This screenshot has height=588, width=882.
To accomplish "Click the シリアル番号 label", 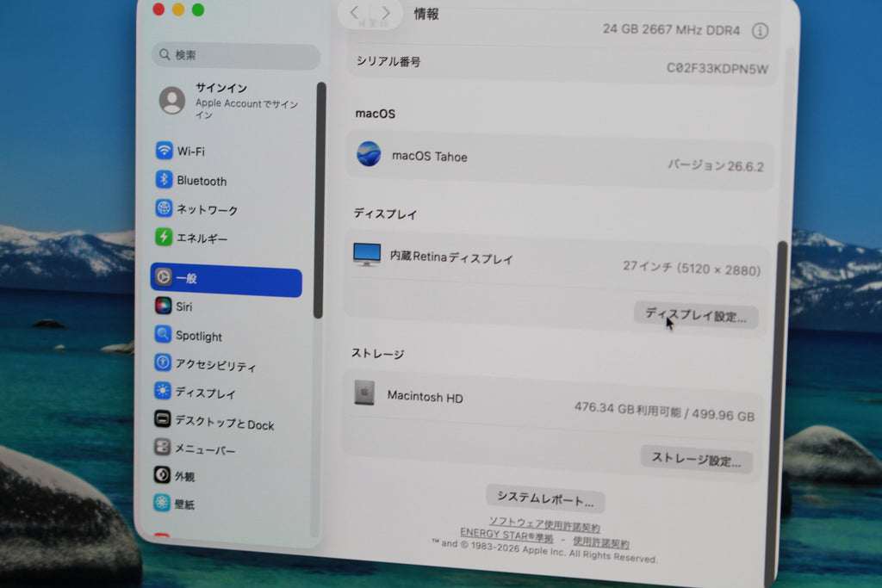I will coord(388,61).
